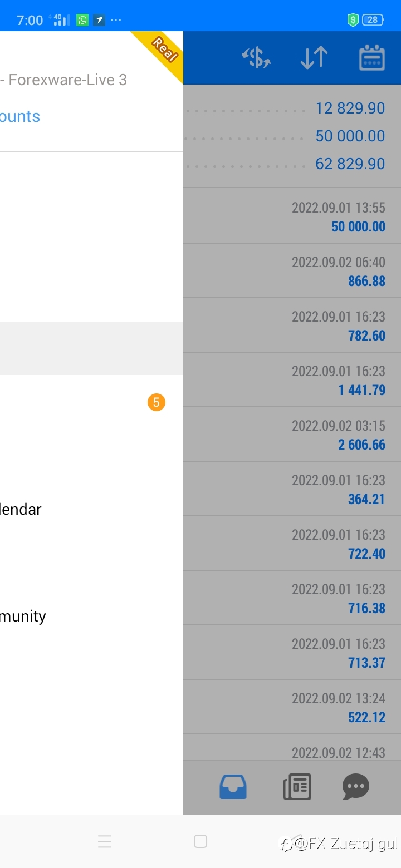Tap the yellow Real account ribbon

159,53
